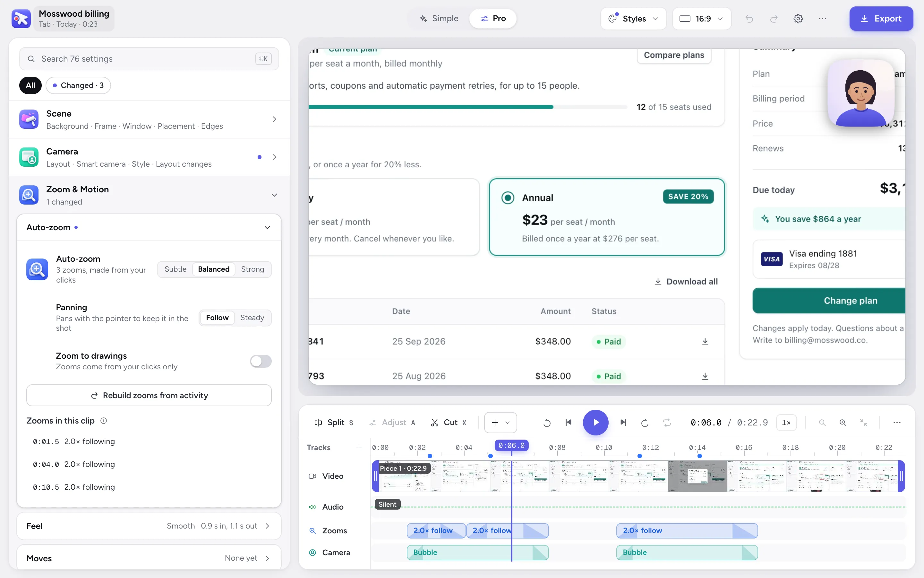Switch to Pro mode tab
The height and width of the screenshot is (578, 924).
493,18
